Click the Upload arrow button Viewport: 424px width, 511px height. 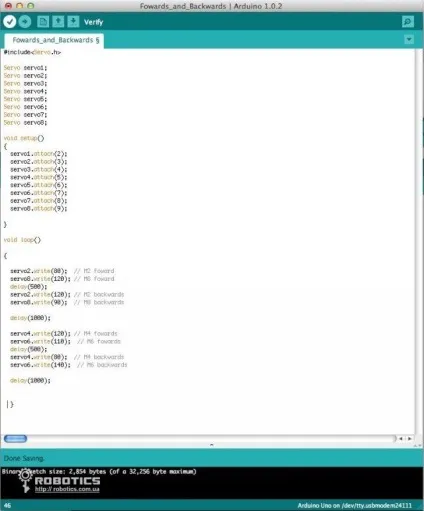25,22
